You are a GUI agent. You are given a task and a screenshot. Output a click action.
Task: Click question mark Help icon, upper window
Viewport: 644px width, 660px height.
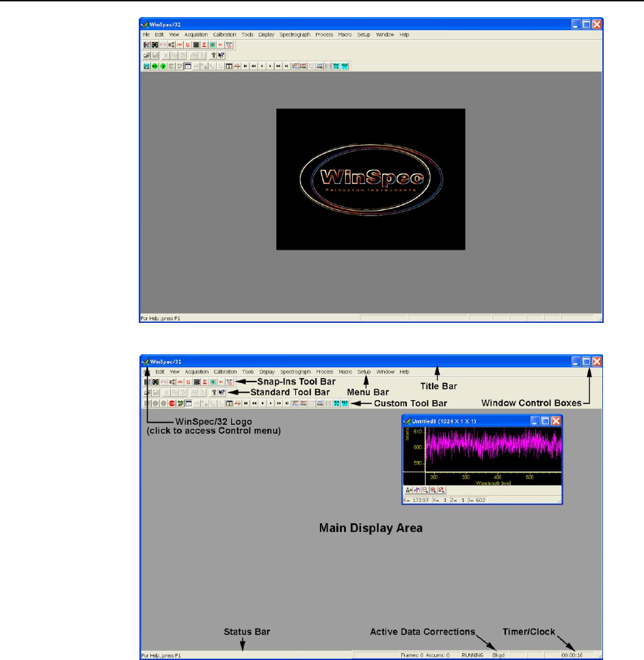[213, 55]
